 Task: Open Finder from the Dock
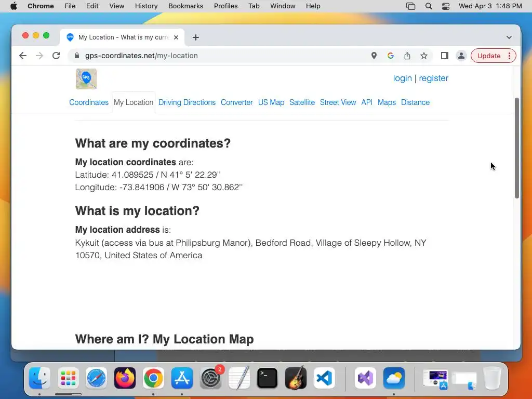pyautogui.click(x=39, y=378)
